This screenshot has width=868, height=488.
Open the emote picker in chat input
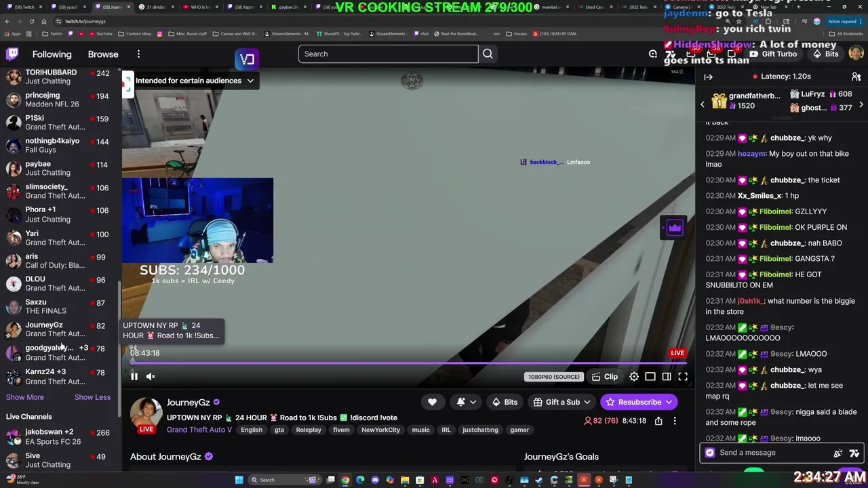click(854, 453)
